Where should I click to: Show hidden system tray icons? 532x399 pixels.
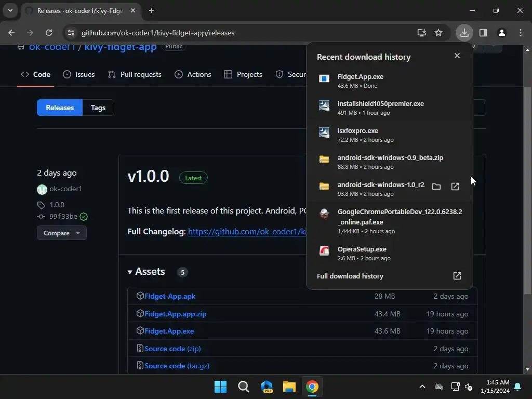click(x=422, y=387)
